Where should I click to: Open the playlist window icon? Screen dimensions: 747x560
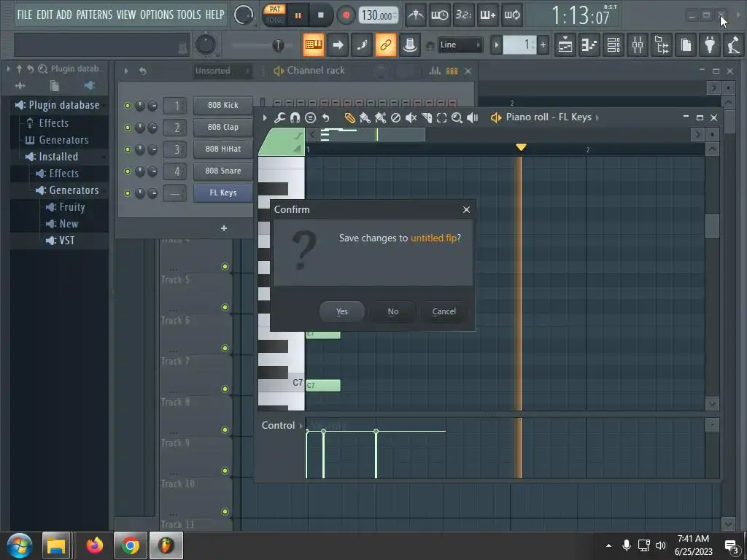pos(565,45)
